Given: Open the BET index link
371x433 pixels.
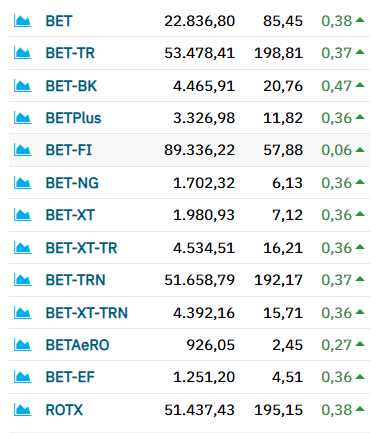Looking at the screenshot, I should click(58, 21).
